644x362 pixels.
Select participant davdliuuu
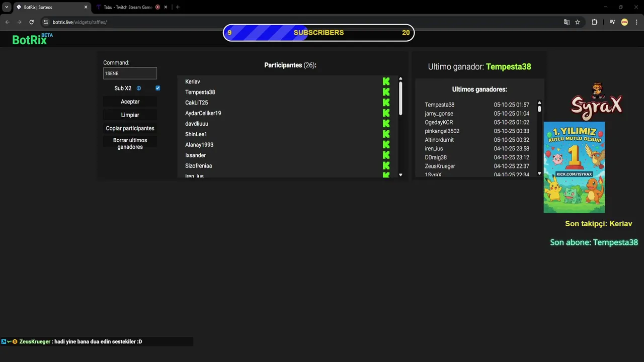click(197, 124)
